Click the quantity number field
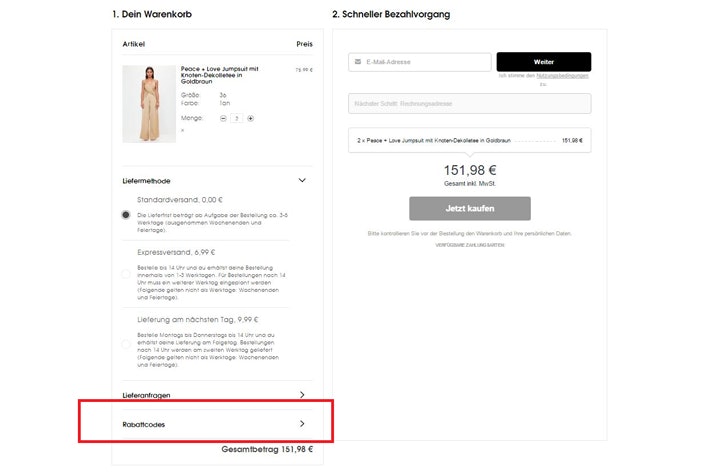 click(237, 118)
